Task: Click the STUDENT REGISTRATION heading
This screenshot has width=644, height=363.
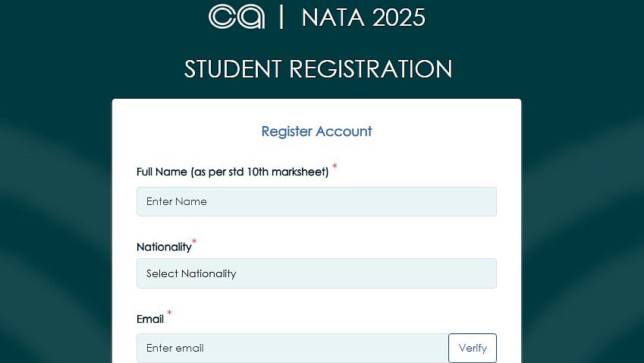Action: click(318, 69)
